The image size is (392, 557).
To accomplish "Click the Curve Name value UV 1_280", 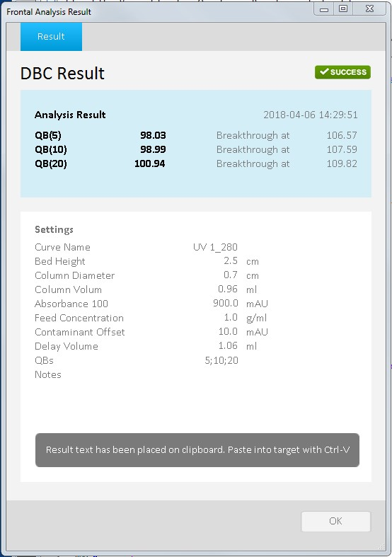I will coord(215,247).
